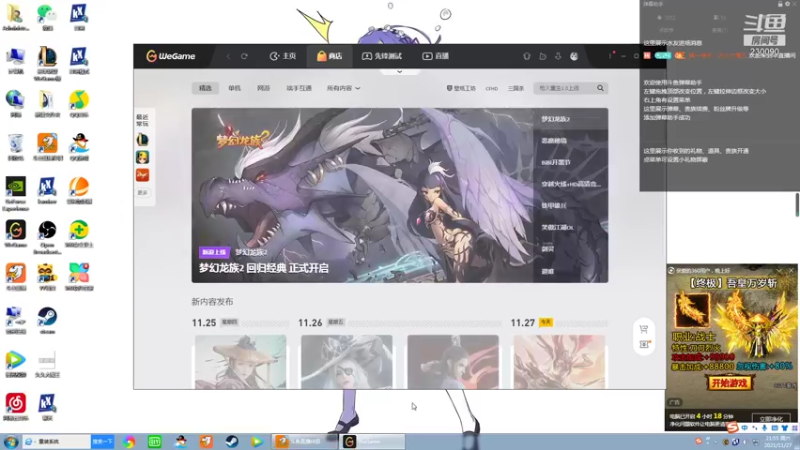This screenshot has height=450, width=800.
Task: Open WeChat desktop shortcut
Action: (47, 17)
